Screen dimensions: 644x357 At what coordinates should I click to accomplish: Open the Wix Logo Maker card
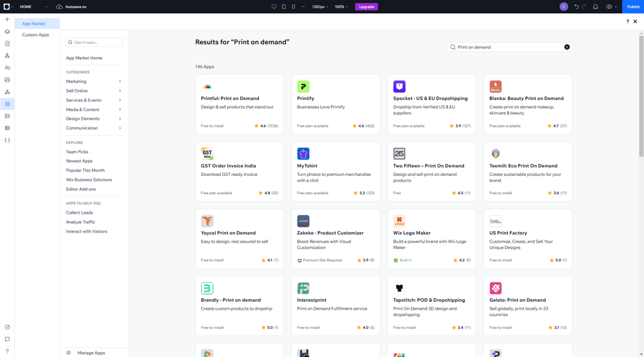pyautogui.click(x=431, y=239)
